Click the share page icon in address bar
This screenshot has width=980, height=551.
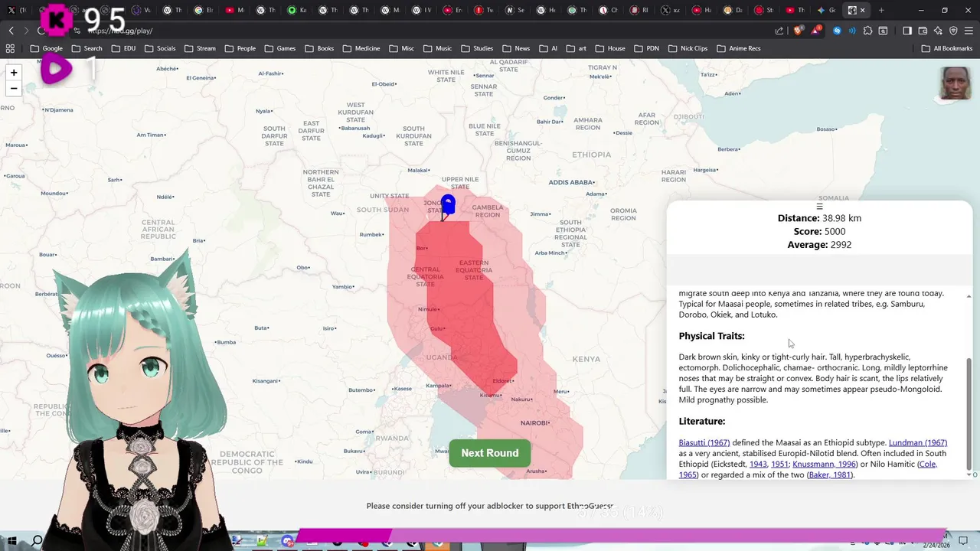(779, 31)
